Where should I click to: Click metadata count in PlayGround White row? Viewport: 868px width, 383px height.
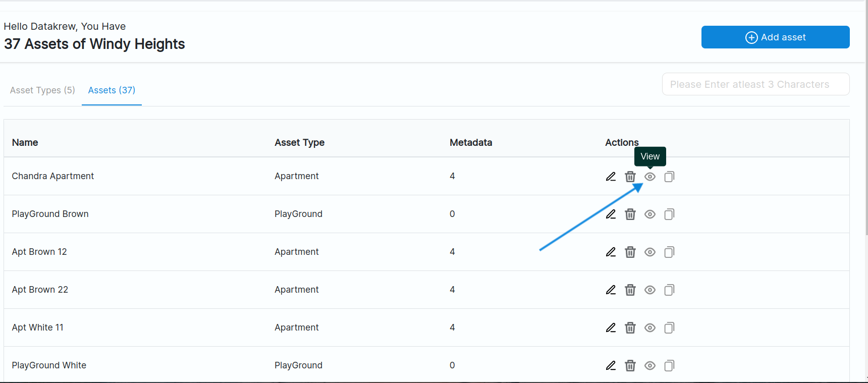click(x=452, y=365)
